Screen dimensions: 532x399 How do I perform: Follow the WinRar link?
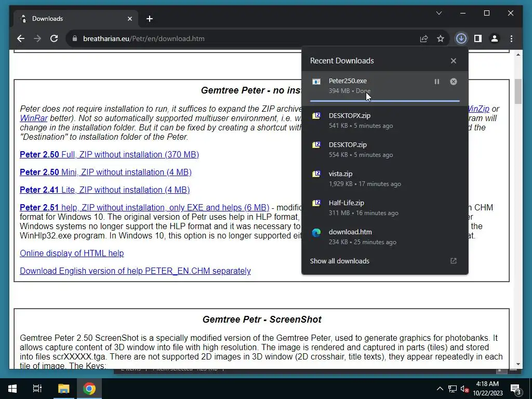pos(34,118)
